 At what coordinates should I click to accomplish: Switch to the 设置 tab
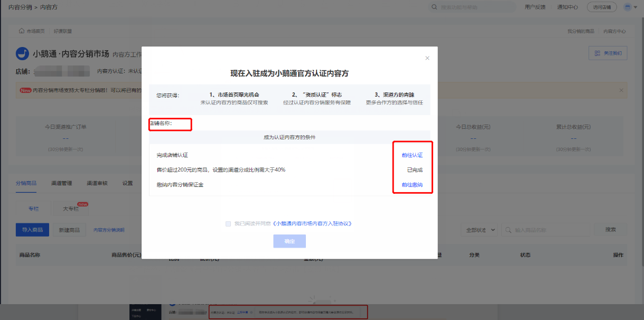127,183
